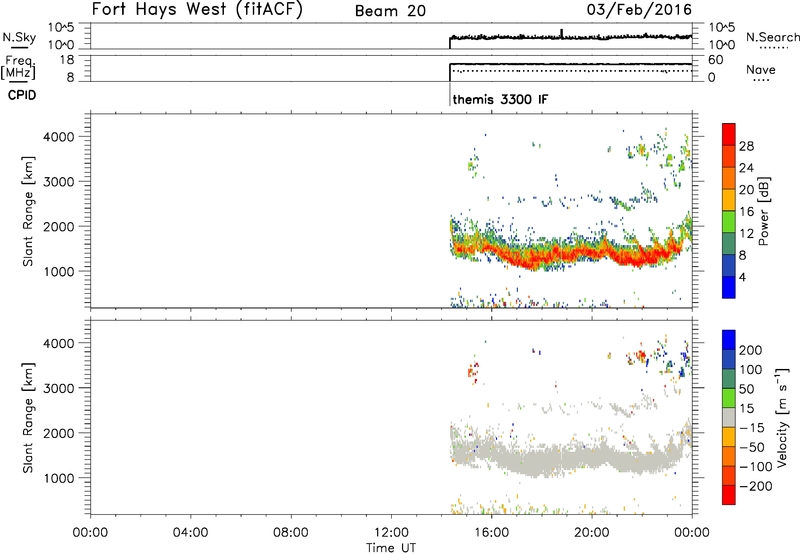Click the 'CPID' label
The image size is (800, 554).
[x=22, y=95]
